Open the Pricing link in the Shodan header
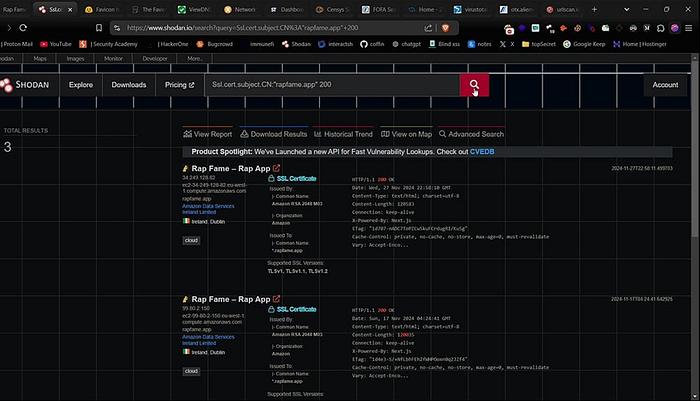The height and width of the screenshot is (401, 700). coord(179,85)
